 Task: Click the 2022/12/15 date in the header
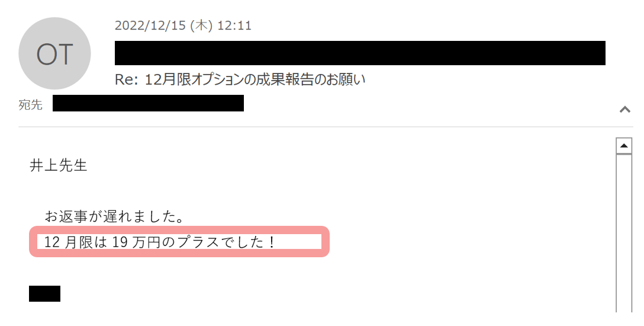click(x=151, y=25)
